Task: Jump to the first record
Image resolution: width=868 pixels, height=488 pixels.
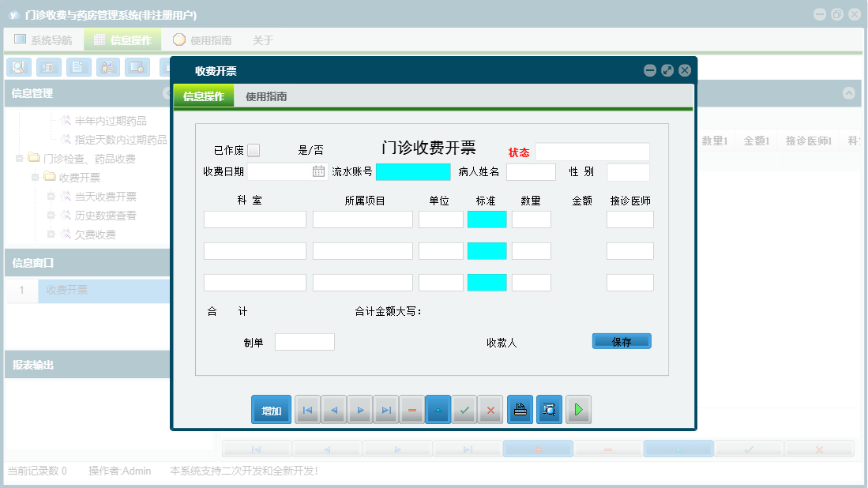Action: pyautogui.click(x=307, y=410)
